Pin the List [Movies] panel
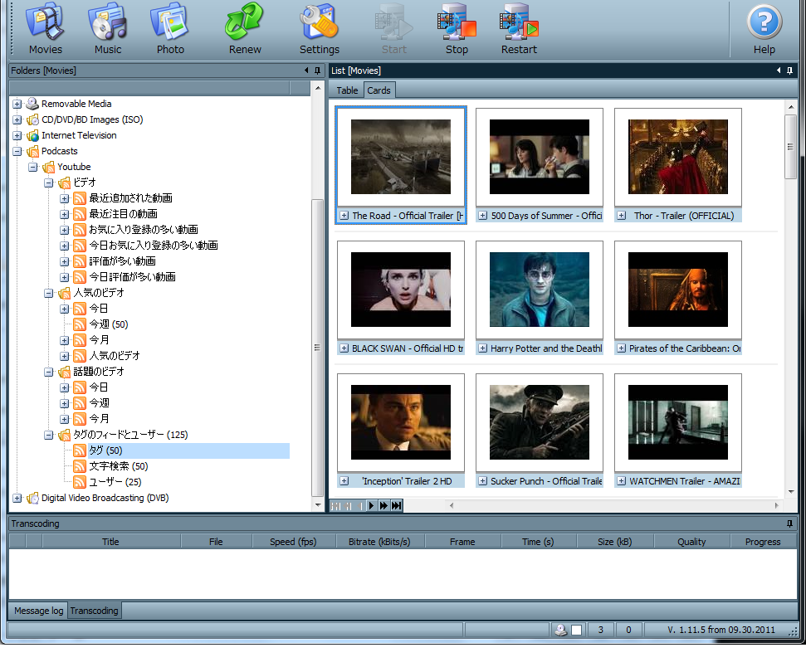The width and height of the screenshot is (806, 672). [789, 71]
